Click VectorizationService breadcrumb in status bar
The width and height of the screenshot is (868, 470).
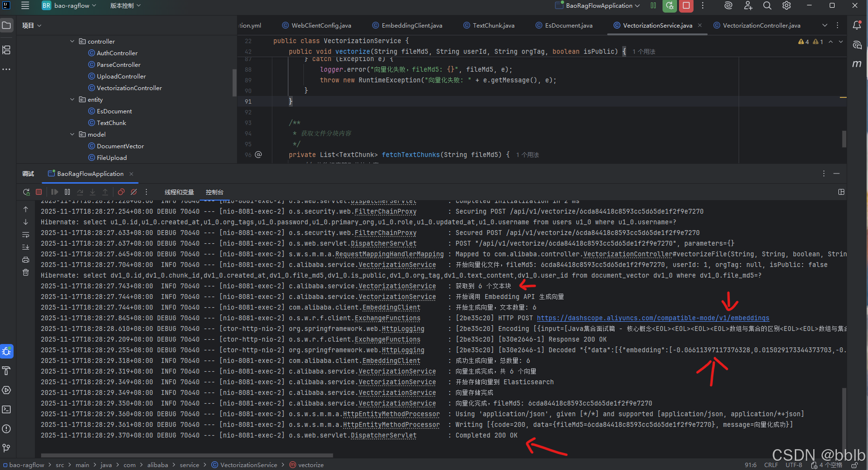pos(244,465)
